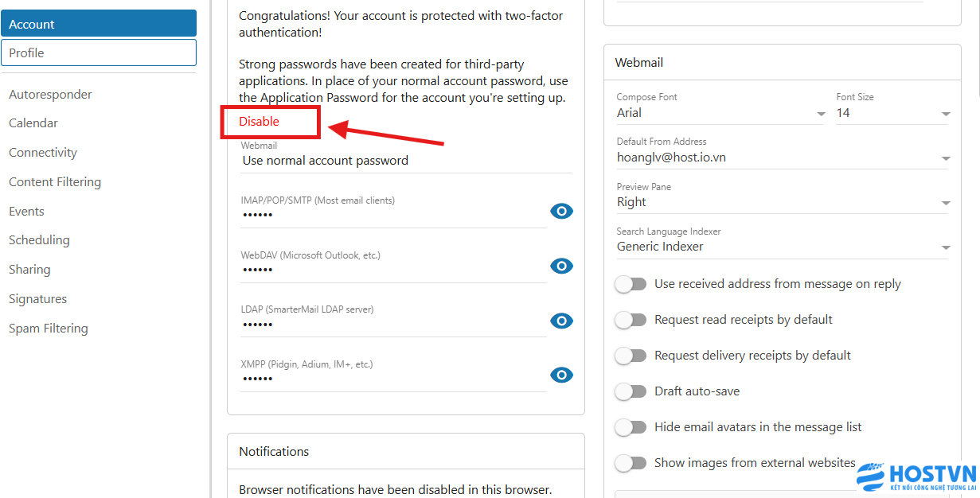Show the WebDAV password with eye icon
Screen dimensions: 980x498
(561, 266)
